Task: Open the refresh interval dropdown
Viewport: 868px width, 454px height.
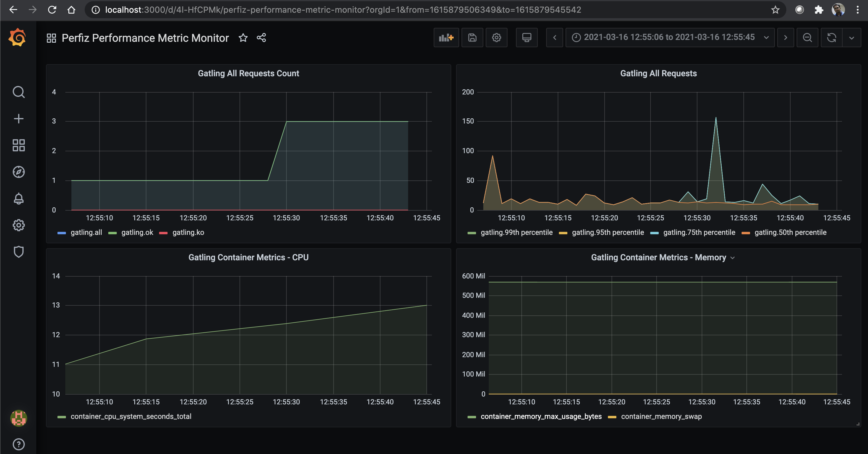Action: [x=851, y=38]
